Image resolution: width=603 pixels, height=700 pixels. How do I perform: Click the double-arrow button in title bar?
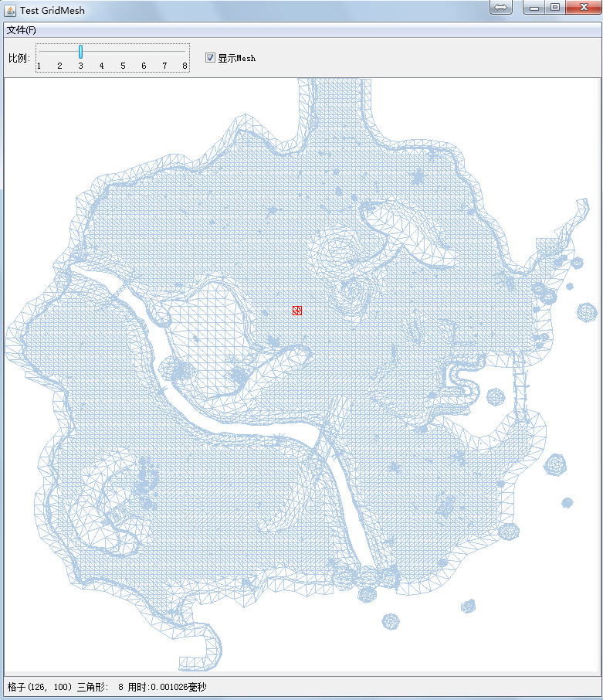(x=501, y=7)
